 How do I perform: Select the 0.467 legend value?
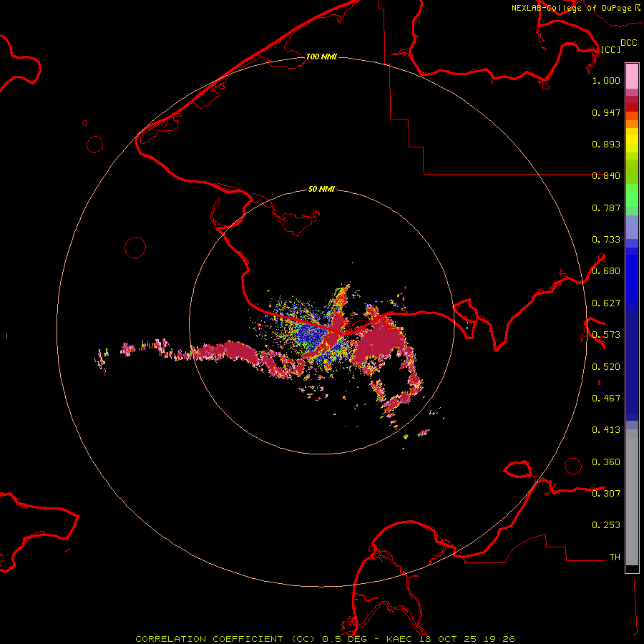click(x=606, y=399)
